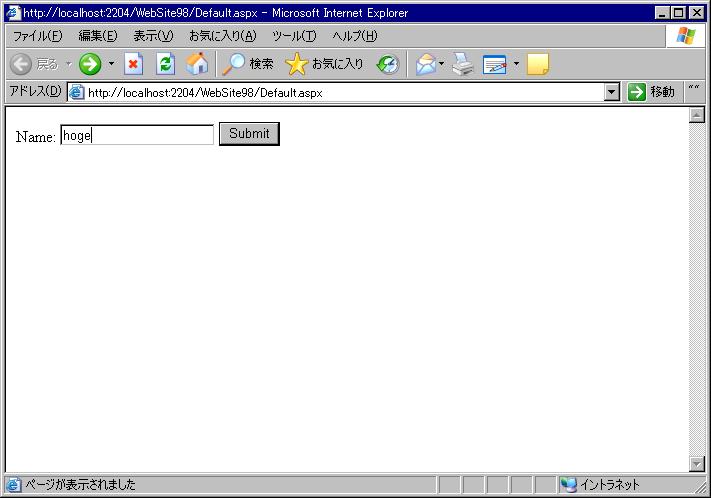
Task: Click the 移動 (Go) button
Action: (x=652, y=92)
